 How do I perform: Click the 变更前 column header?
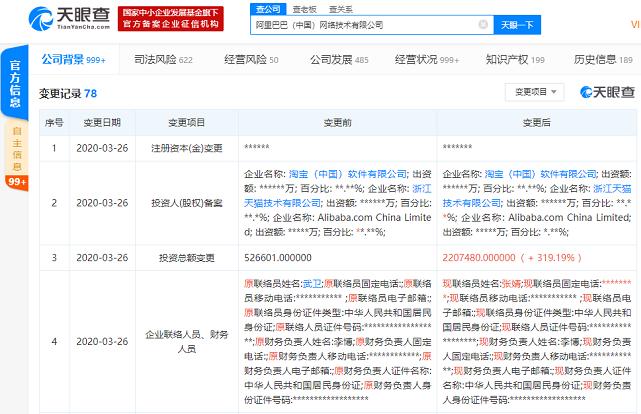tap(337, 122)
